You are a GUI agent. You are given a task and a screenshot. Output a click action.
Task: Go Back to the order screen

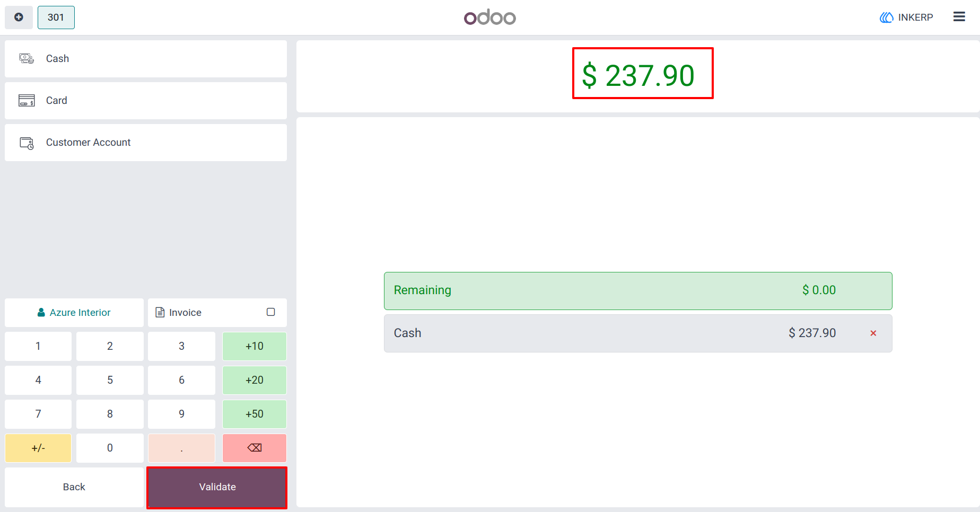coord(74,487)
